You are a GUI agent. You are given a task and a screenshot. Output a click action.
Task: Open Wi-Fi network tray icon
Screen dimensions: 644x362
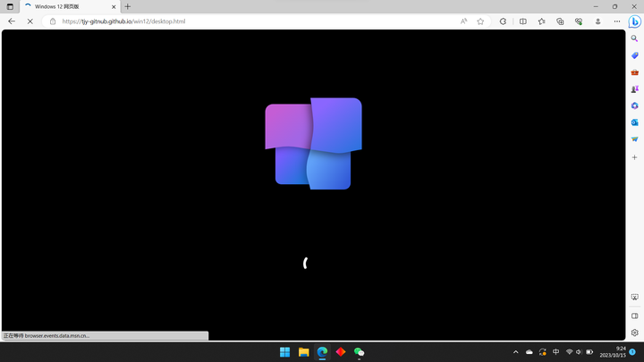(x=569, y=352)
